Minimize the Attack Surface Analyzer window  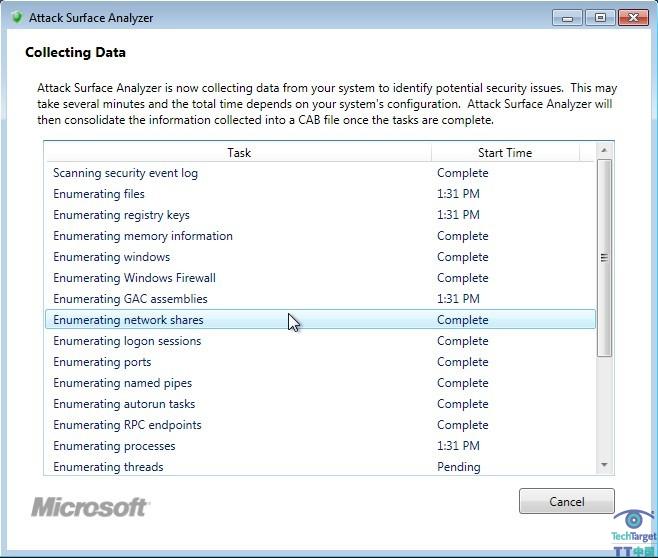[x=567, y=18]
